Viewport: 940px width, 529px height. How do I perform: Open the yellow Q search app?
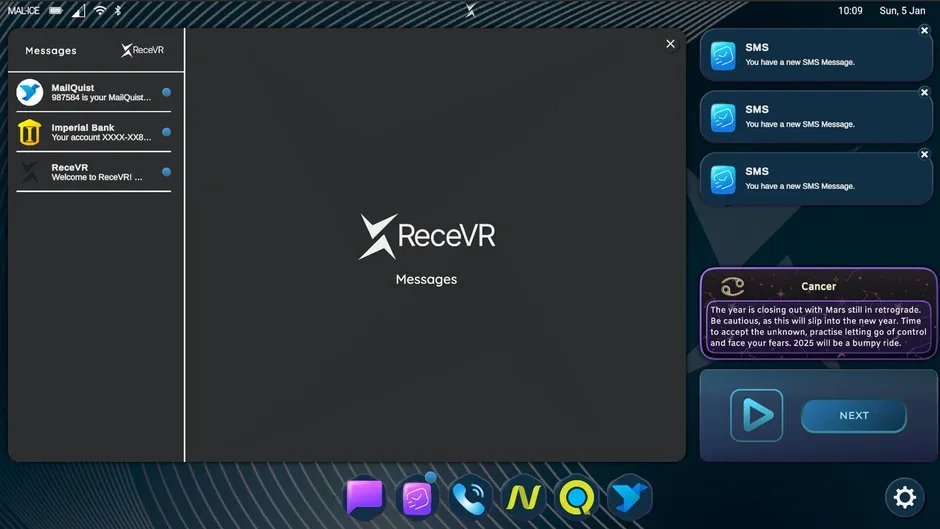click(576, 497)
